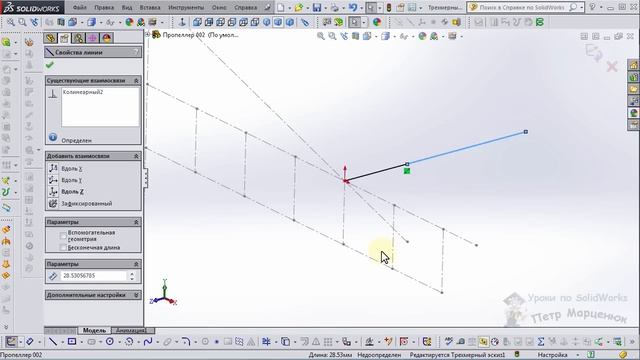Open the Вид menu
This screenshot has height=360, width=640.
(x=127, y=7)
